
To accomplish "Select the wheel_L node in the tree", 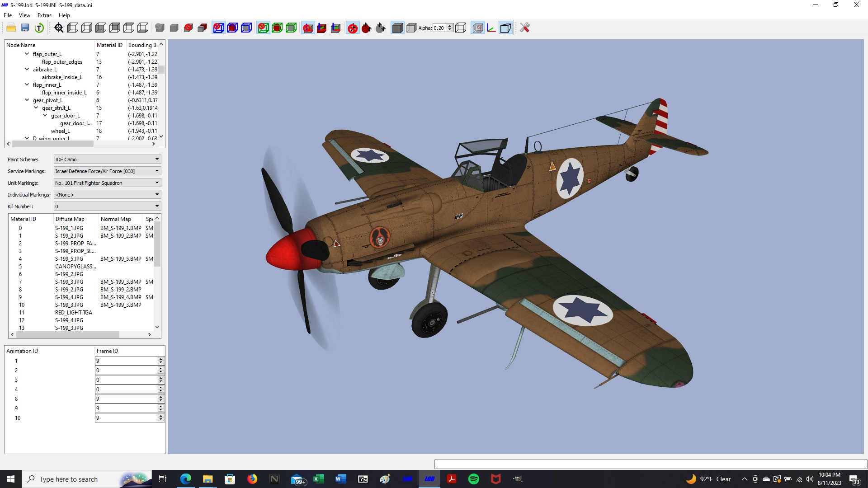I will click(x=61, y=131).
